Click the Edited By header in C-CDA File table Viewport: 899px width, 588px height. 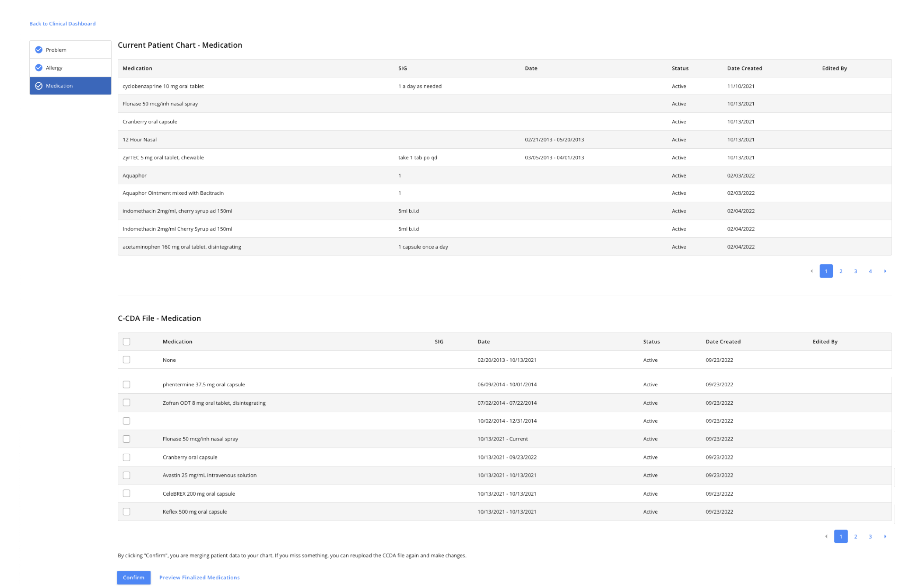pyautogui.click(x=825, y=342)
